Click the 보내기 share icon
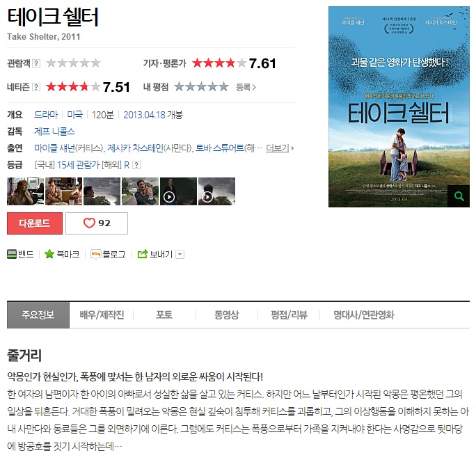Screen dimensions: 476x460 (143, 254)
